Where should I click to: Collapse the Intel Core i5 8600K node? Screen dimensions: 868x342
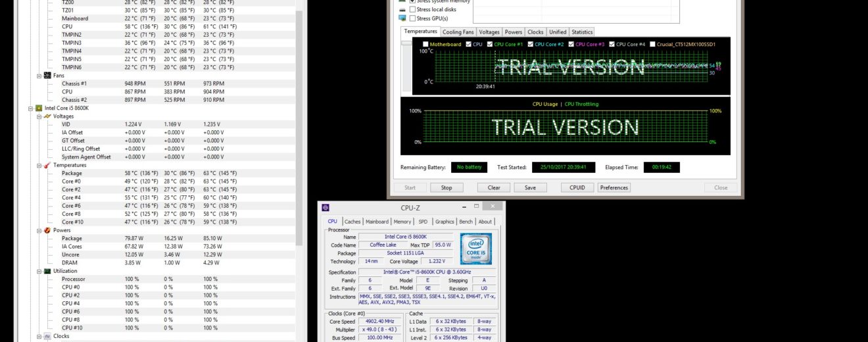[30, 108]
